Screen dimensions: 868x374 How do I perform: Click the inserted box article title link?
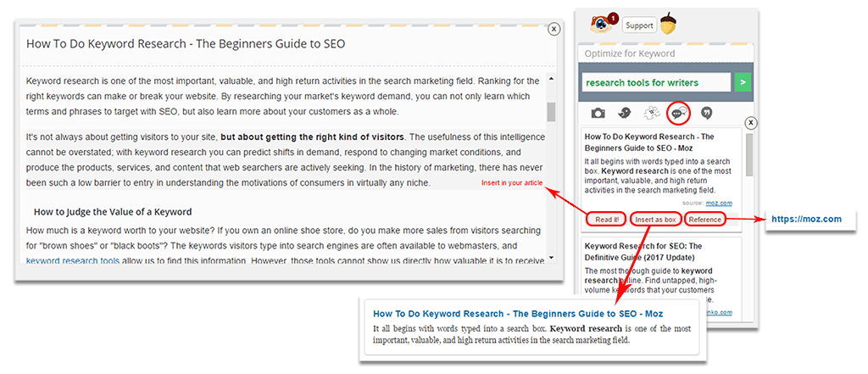518,314
